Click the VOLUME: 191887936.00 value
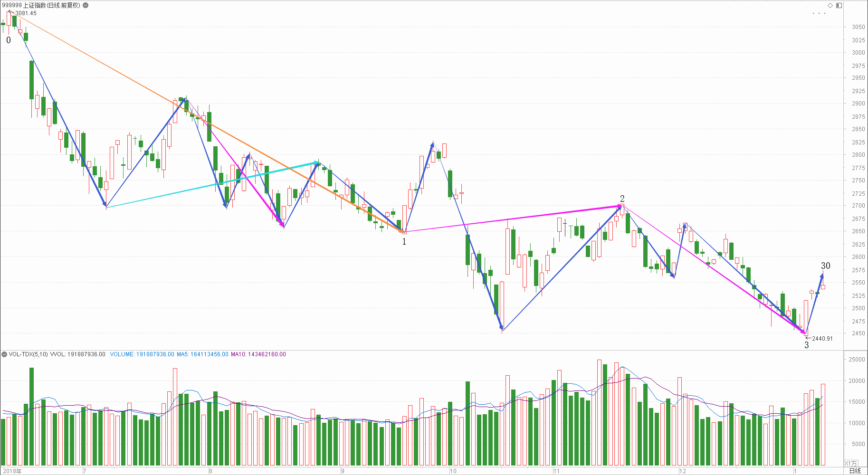Viewport: 868px width, 475px height. click(142, 354)
